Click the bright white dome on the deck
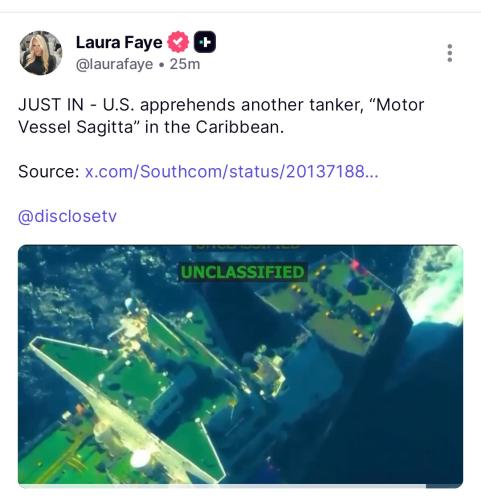 [141, 459]
